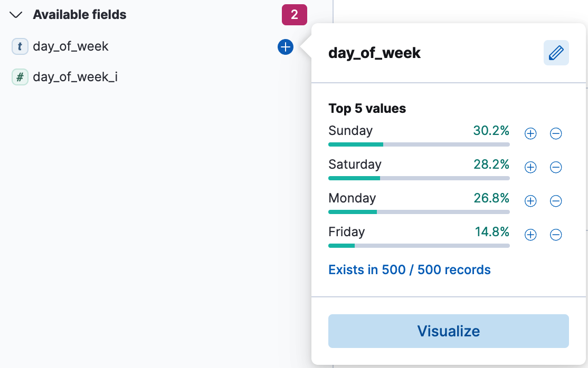Filter for Friday using the plus icon

click(x=530, y=235)
